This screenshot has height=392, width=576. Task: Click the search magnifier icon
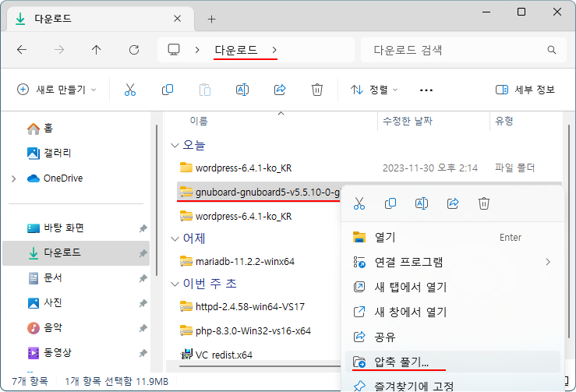point(551,50)
